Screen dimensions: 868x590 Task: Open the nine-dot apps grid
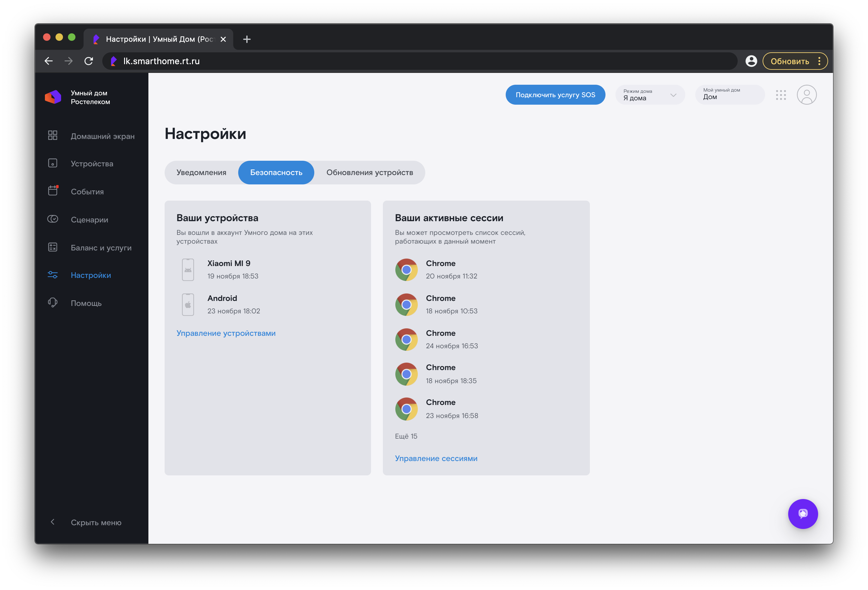(781, 95)
